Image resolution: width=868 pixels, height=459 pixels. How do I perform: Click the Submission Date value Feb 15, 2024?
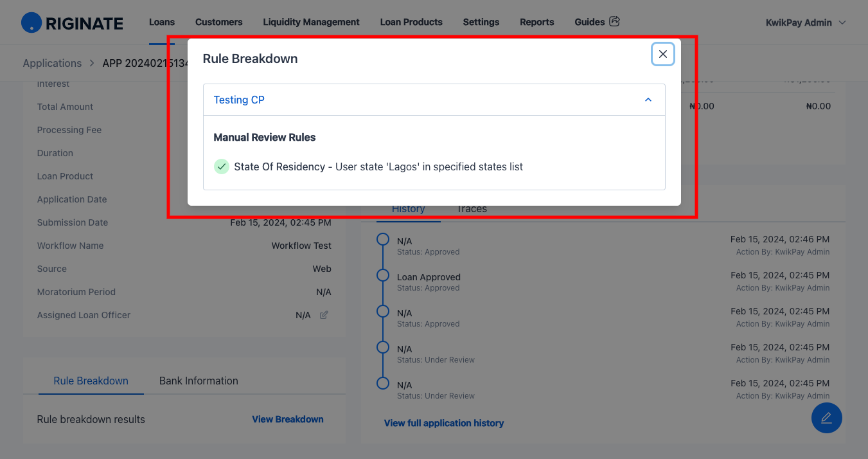(x=281, y=222)
